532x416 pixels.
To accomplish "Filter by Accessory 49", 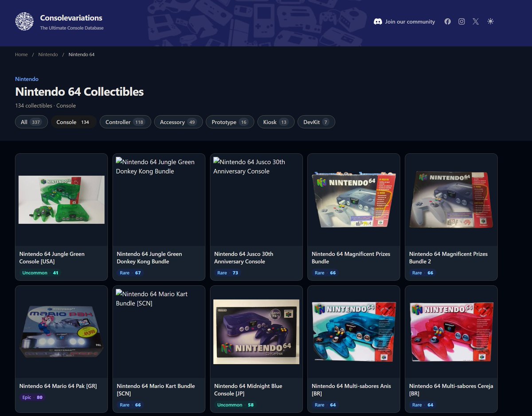I will click(178, 122).
